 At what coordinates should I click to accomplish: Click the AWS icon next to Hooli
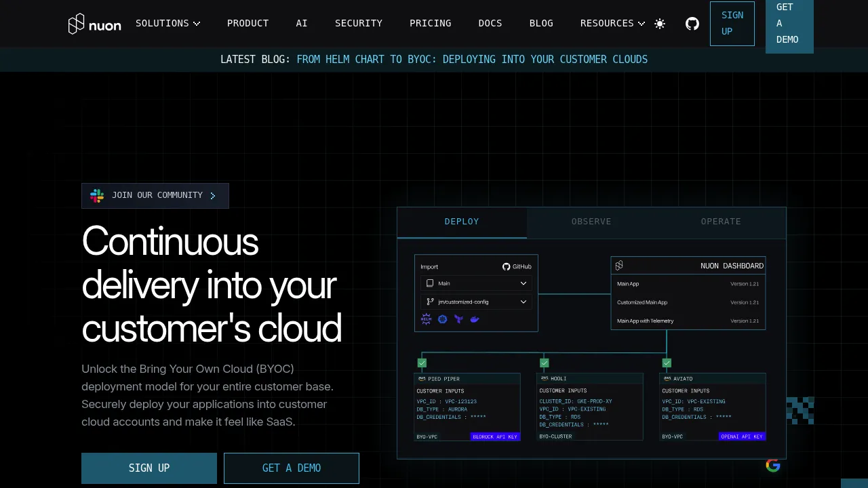(544, 379)
